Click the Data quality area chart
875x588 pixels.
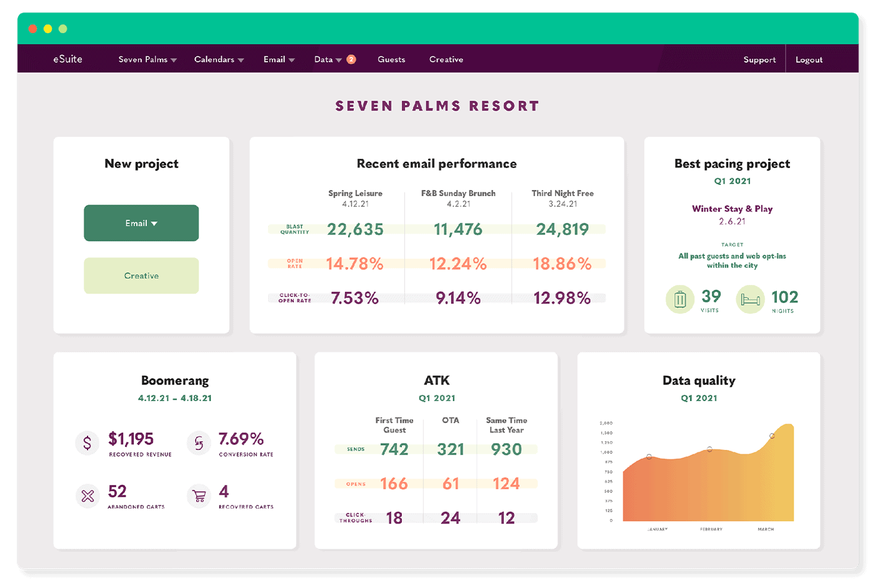(x=708, y=472)
